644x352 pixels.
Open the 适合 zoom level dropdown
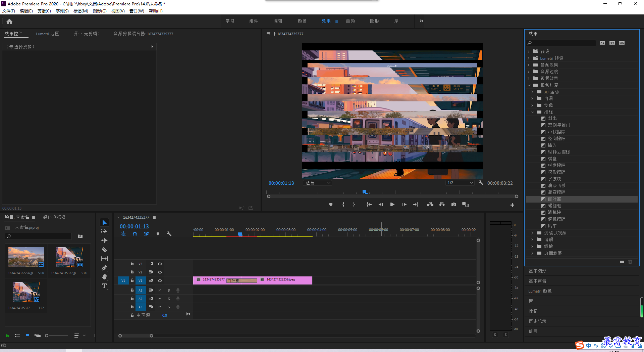[317, 183]
